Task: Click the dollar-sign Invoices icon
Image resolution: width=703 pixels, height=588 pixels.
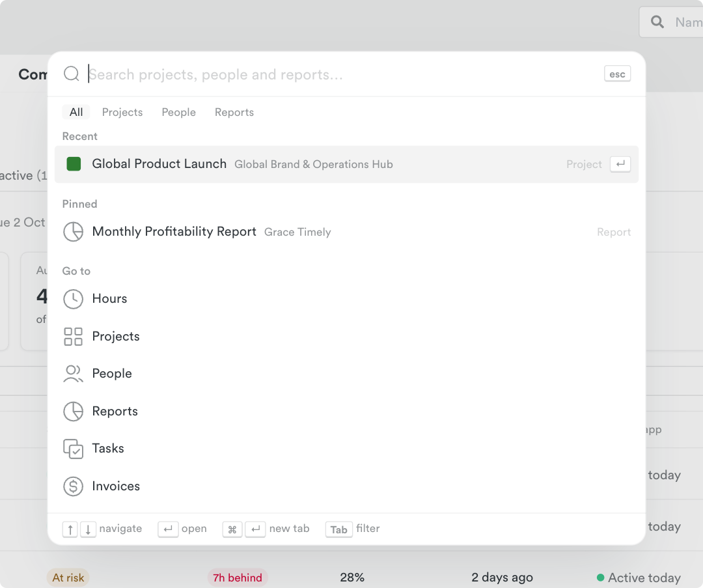Action: (x=73, y=486)
